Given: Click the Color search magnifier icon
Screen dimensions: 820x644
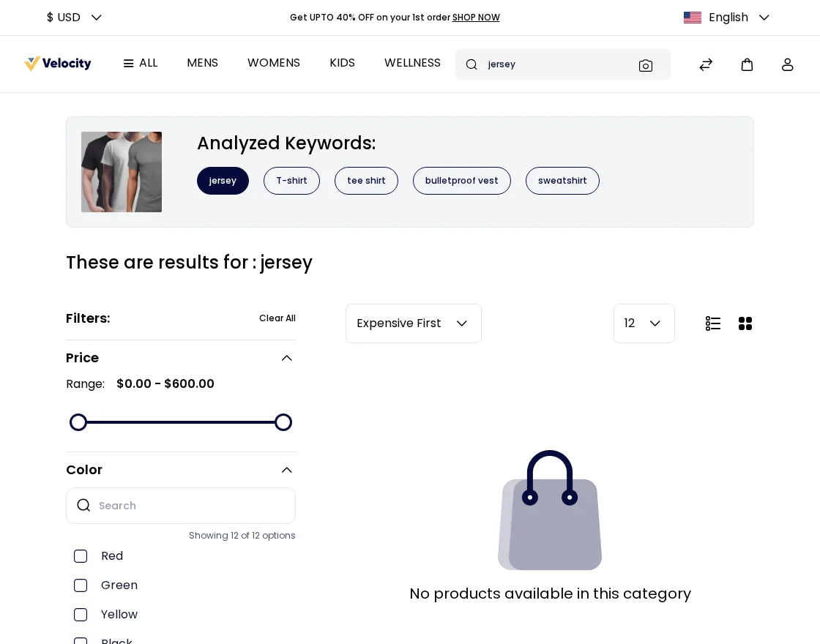Looking at the screenshot, I should pyautogui.click(x=83, y=505).
